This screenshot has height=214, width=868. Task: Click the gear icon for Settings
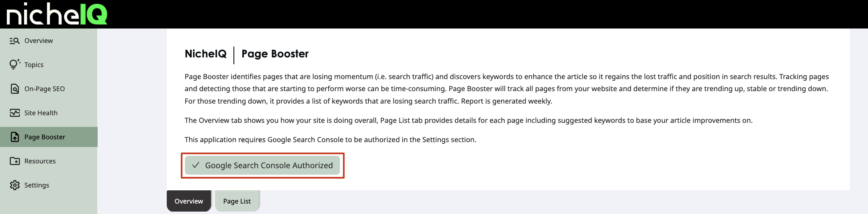pos(15,185)
